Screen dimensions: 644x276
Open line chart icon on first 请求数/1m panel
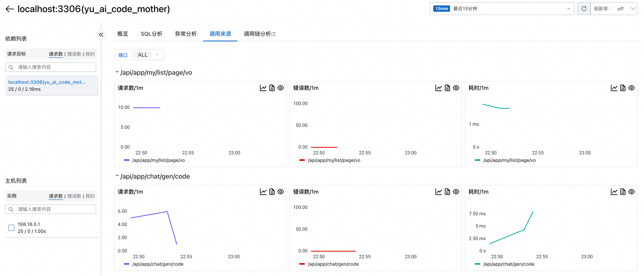coord(263,88)
